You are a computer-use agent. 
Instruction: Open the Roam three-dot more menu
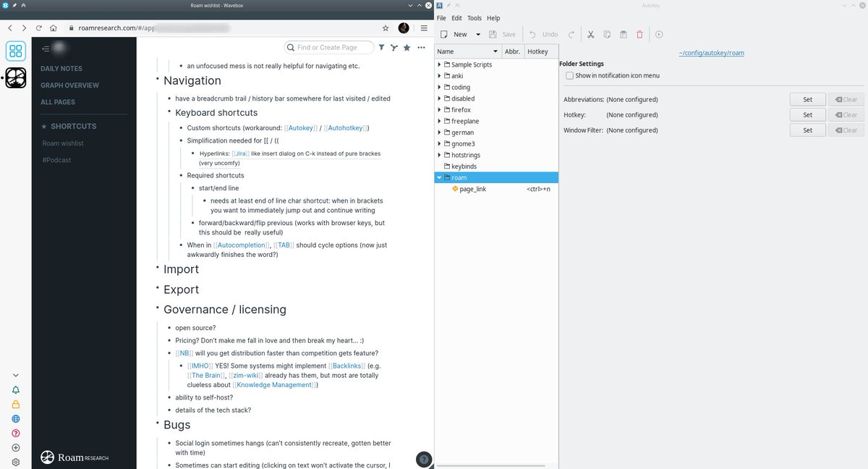click(421, 48)
